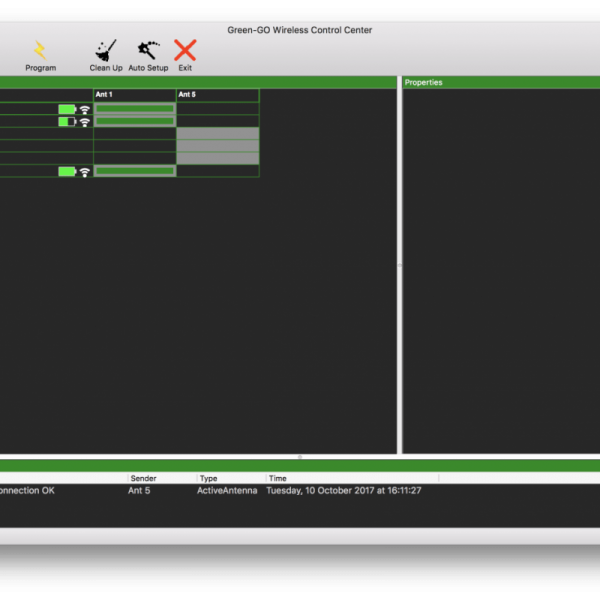Sort the log by Time column
600x600 pixels.
tap(352, 478)
